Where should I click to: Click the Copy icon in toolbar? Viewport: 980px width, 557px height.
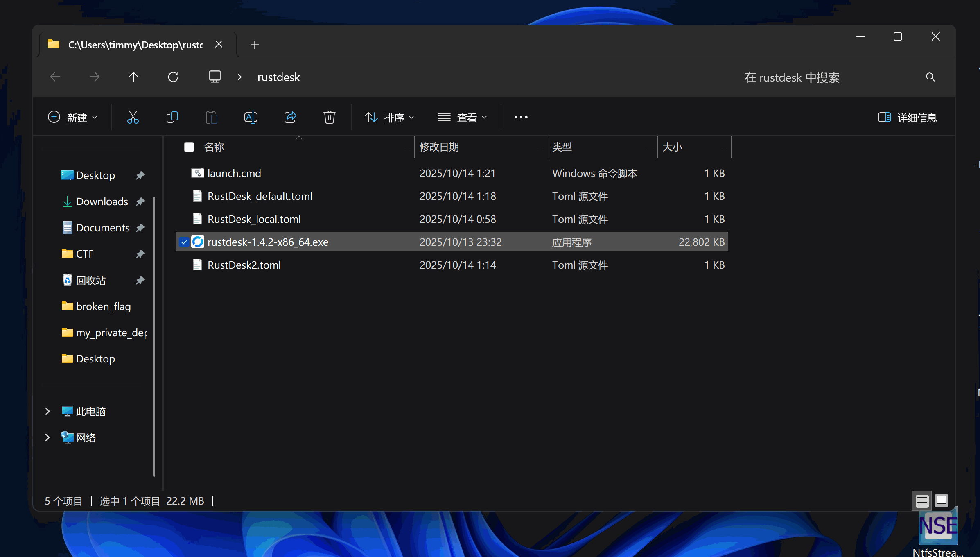pyautogui.click(x=172, y=118)
